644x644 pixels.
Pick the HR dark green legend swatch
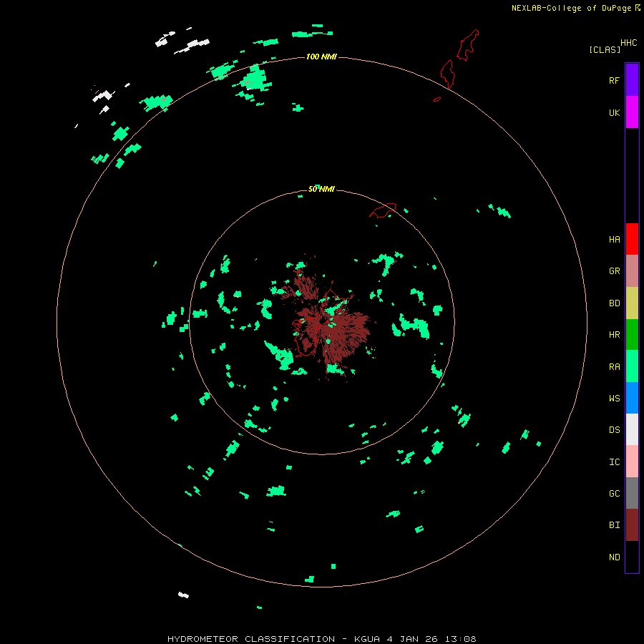pyautogui.click(x=632, y=334)
